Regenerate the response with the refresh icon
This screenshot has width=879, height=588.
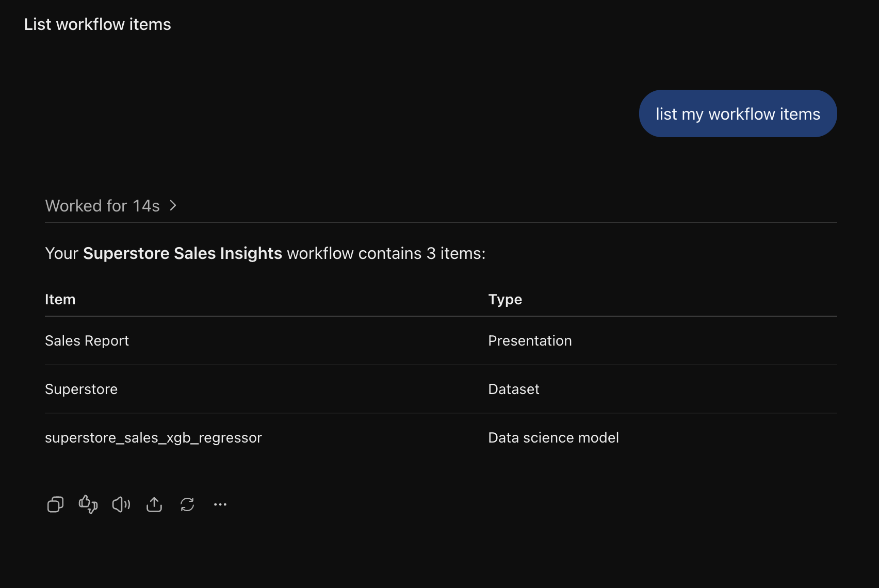pyautogui.click(x=187, y=504)
